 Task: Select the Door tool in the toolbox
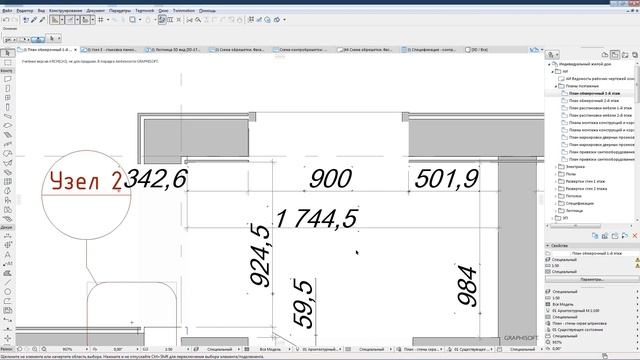[7, 88]
